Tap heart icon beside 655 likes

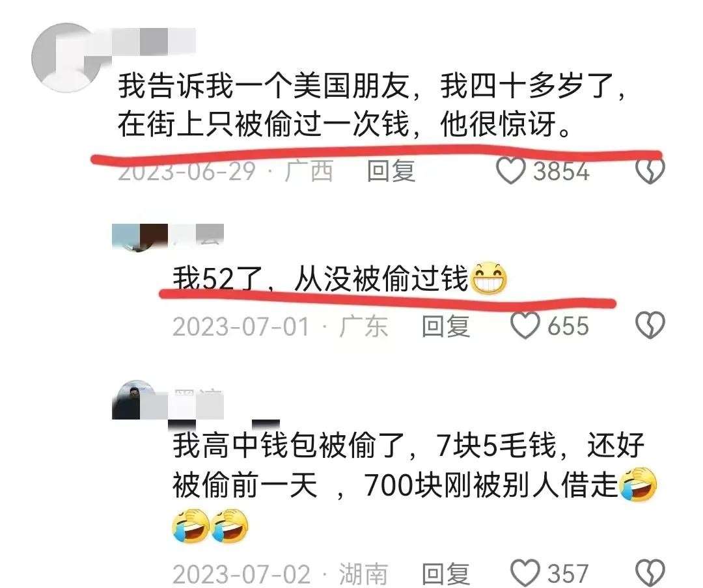pos(525,325)
